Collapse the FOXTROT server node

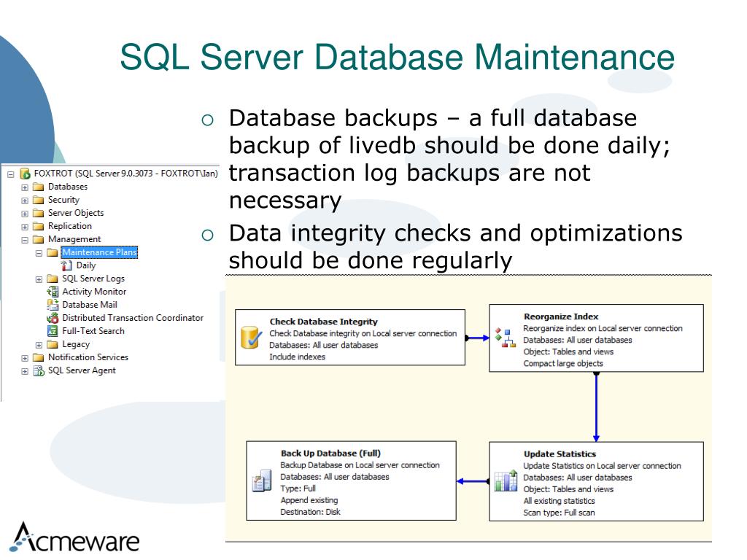tap(11, 175)
